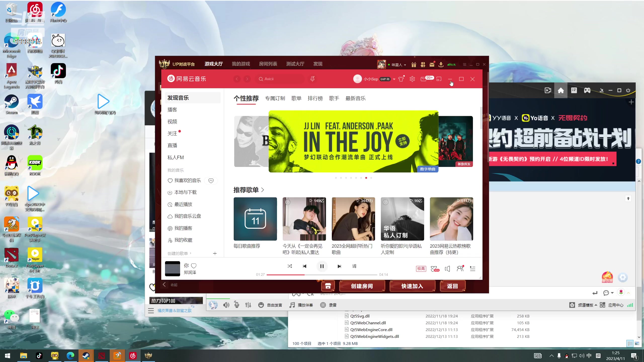This screenshot has width=644, height=362.
Task: Toggle shuffle playback mode
Action: click(290, 266)
